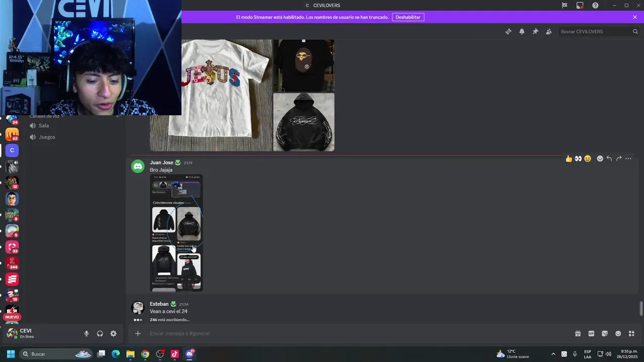The height and width of the screenshot is (362, 644).
Task: Open the Discord taskbar icon
Action: pos(189,354)
